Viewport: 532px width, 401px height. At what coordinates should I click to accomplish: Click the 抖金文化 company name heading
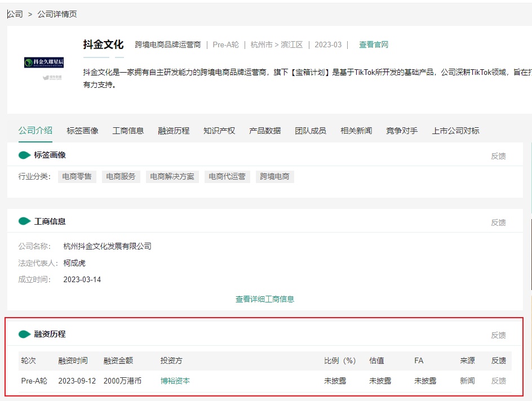pyautogui.click(x=104, y=44)
